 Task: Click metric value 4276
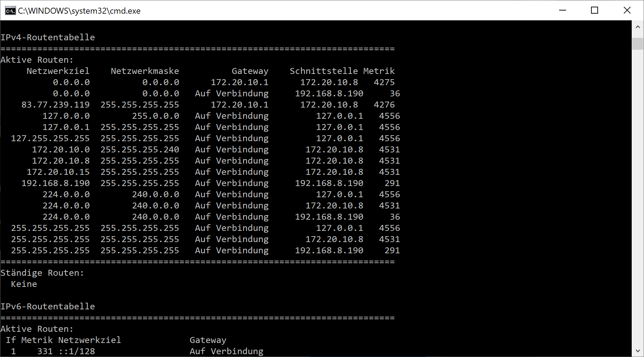click(384, 105)
